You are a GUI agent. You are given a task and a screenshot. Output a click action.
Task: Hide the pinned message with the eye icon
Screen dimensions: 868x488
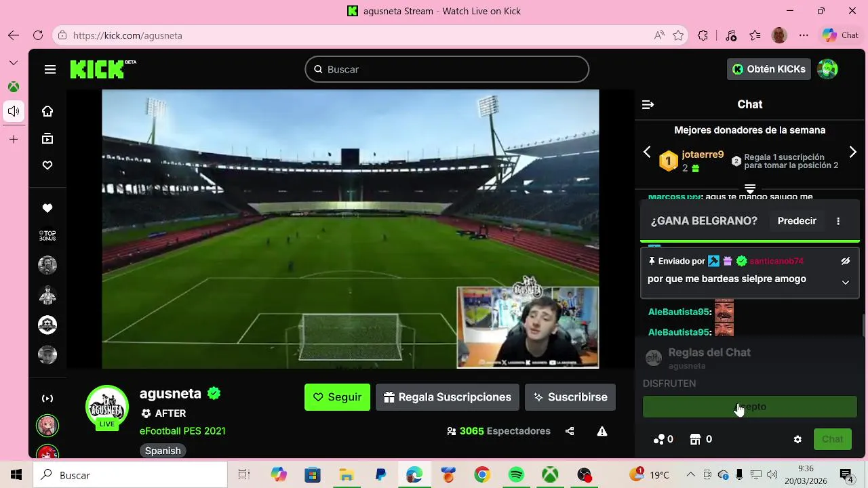[x=846, y=261]
